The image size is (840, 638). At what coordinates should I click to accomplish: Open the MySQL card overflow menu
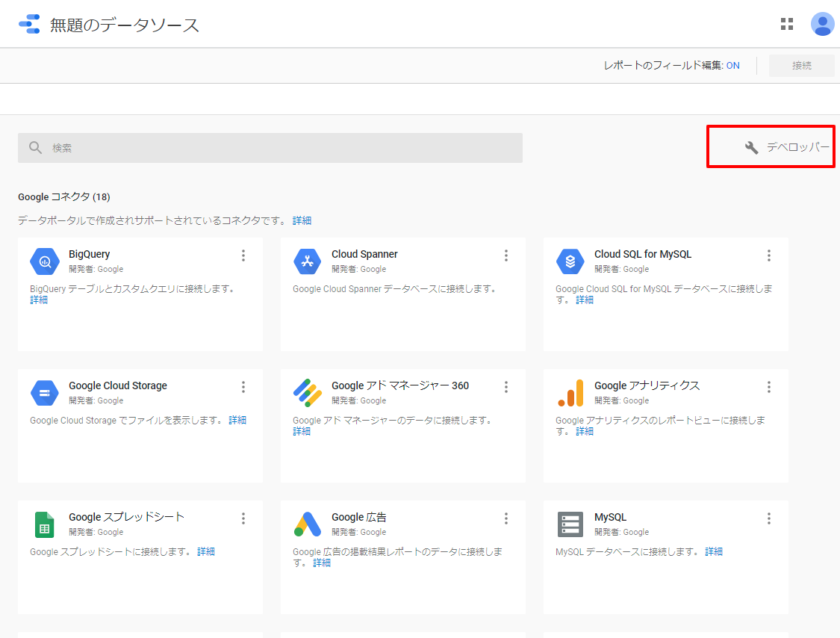coord(769,518)
